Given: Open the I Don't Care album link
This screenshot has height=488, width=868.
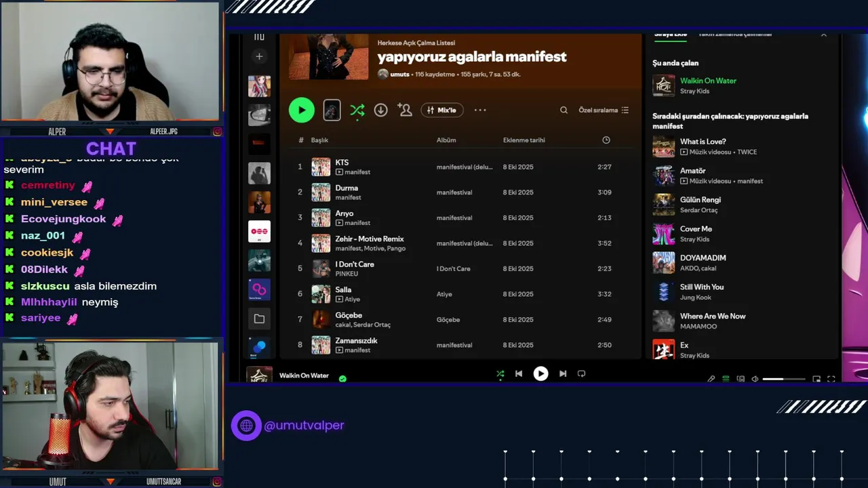Looking at the screenshot, I should [453, 269].
